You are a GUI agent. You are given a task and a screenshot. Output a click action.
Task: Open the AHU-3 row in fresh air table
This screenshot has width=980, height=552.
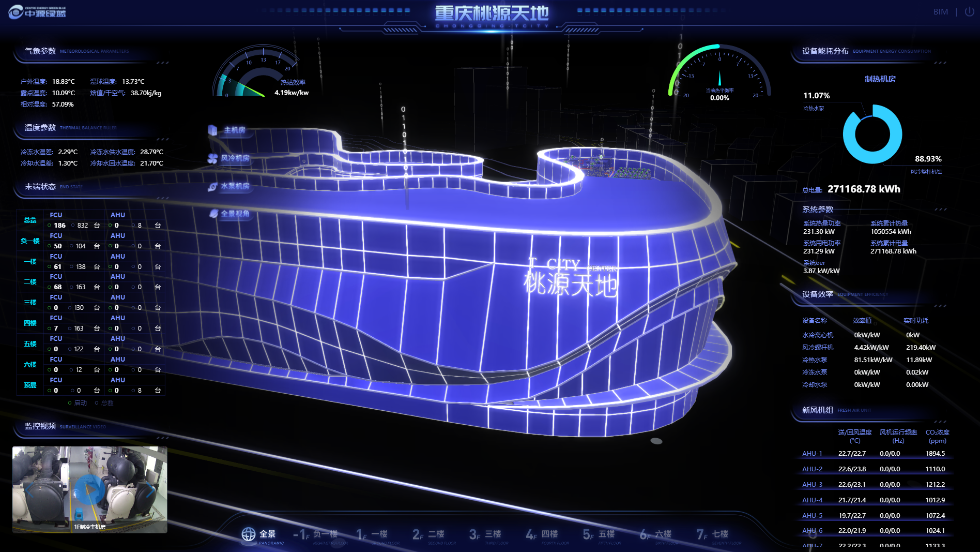point(875,485)
